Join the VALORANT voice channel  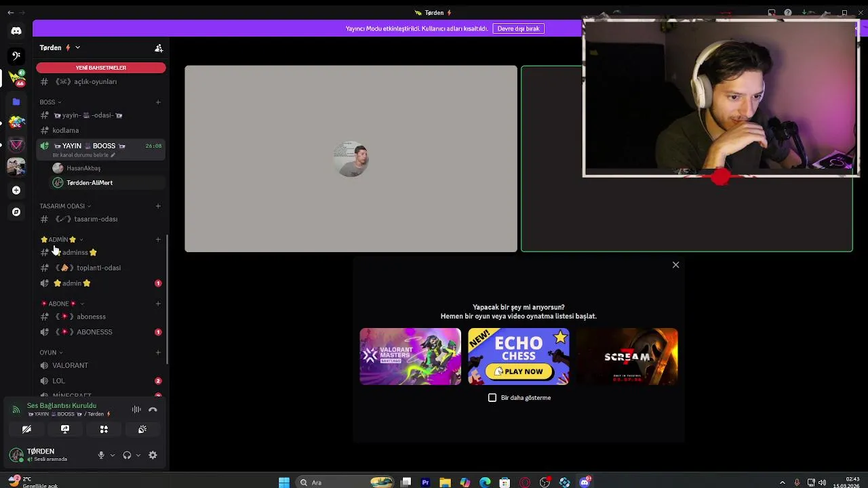point(101,365)
